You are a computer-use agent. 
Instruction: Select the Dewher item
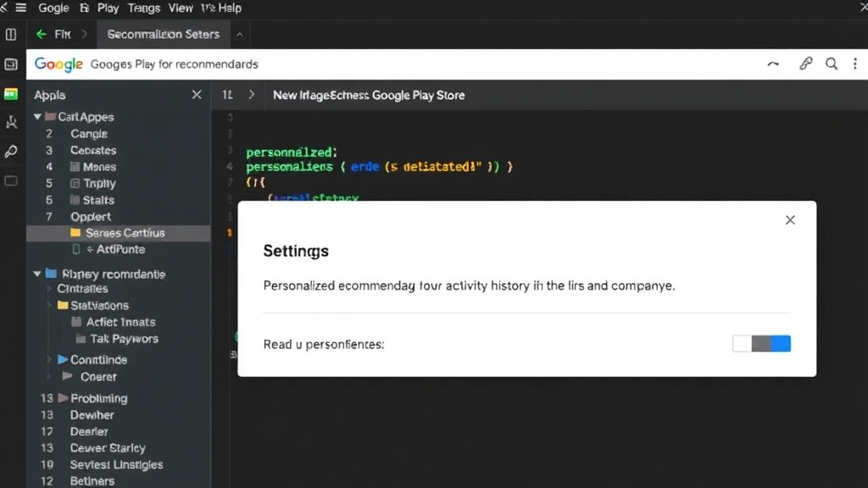(x=92, y=415)
